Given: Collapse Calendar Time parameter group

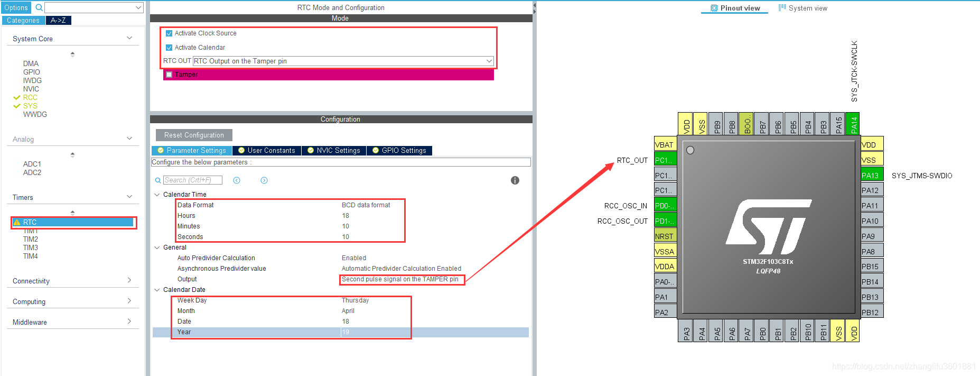Looking at the screenshot, I should [157, 195].
